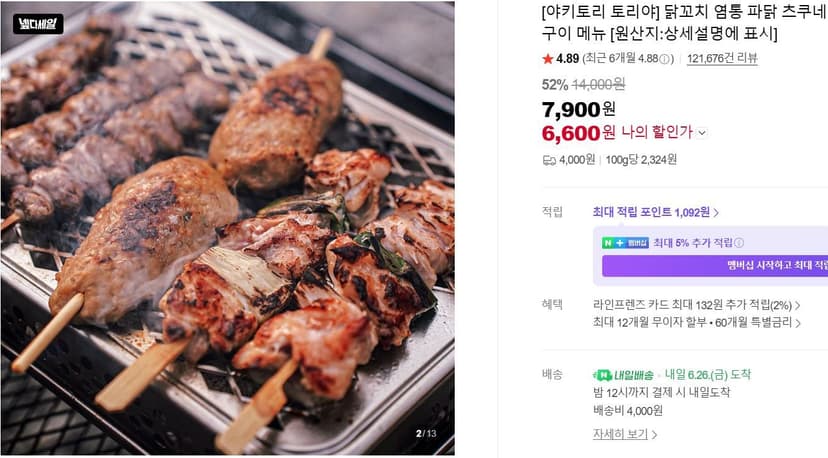Click the info icon beside 최근 6개월 4.88
This screenshot has height=458, width=828.
click(x=664, y=59)
